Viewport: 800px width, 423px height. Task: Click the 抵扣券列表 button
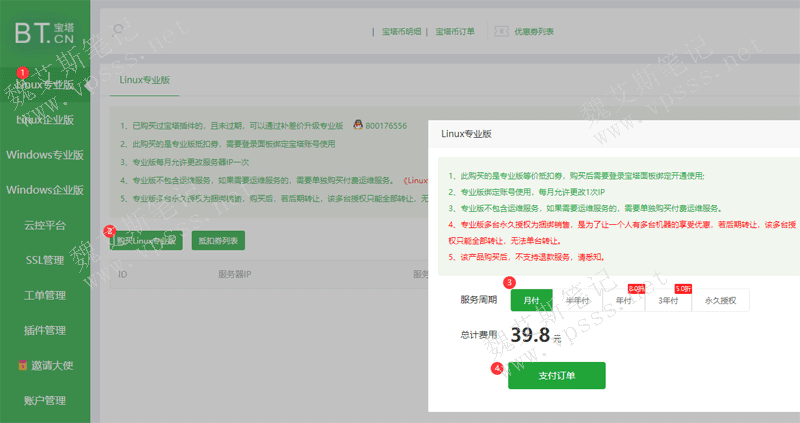click(217, 241)
